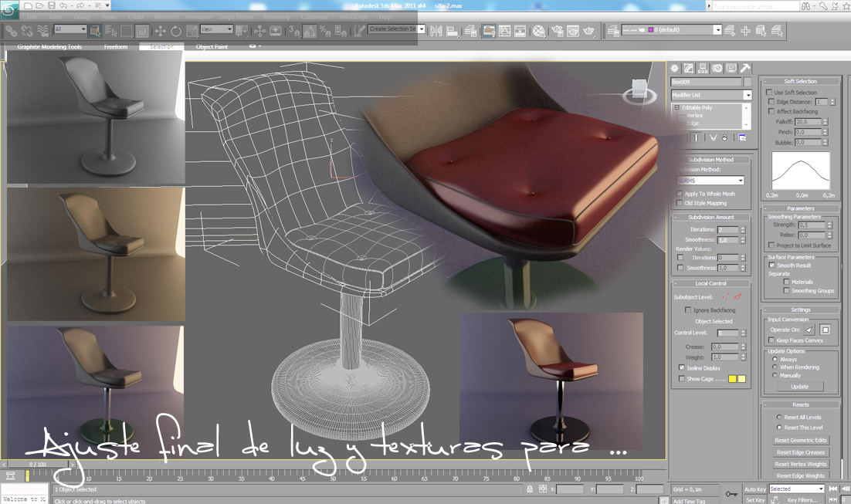Screen dimensions: 851x504
Task: Open Select by Name list
Action: click(110, 30)
